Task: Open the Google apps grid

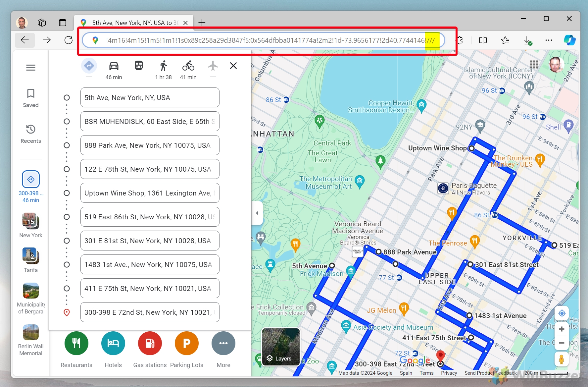Action: point(534,64)
